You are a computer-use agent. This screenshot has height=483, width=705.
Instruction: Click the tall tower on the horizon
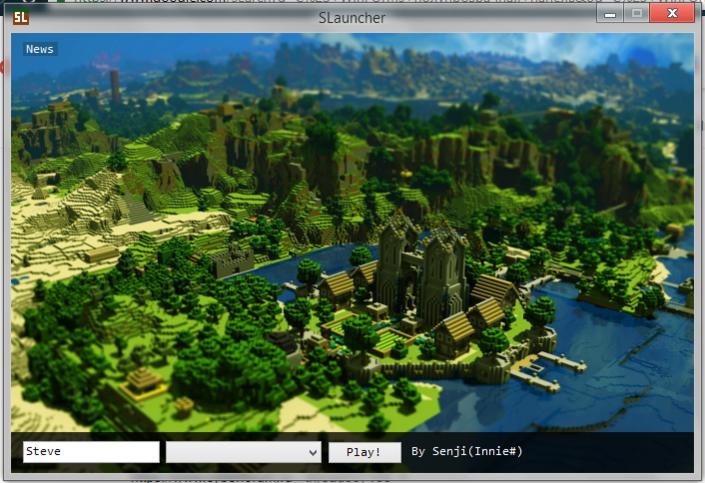115,85
